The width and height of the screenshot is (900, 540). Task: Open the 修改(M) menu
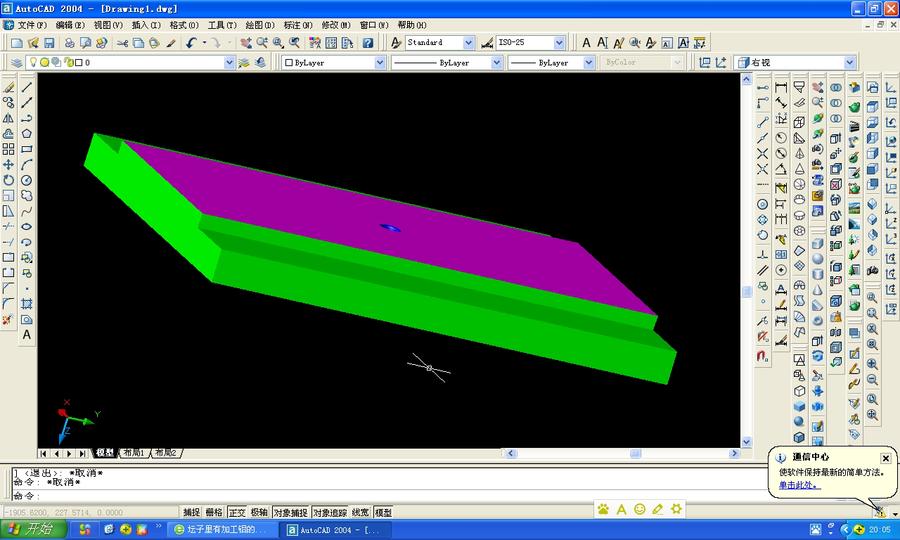(336, 25)
